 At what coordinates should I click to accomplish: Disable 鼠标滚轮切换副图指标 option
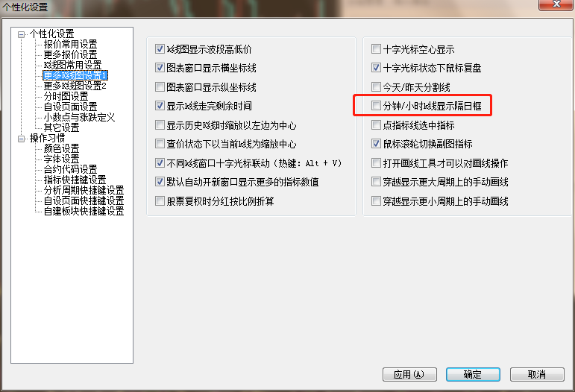click(x=376, y=144)
